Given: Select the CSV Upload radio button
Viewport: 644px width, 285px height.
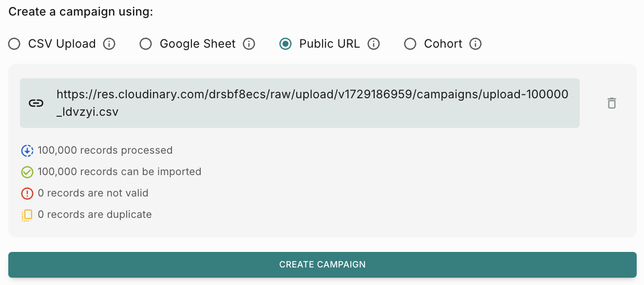Looking at the screenshot, I should click(15, 44).
